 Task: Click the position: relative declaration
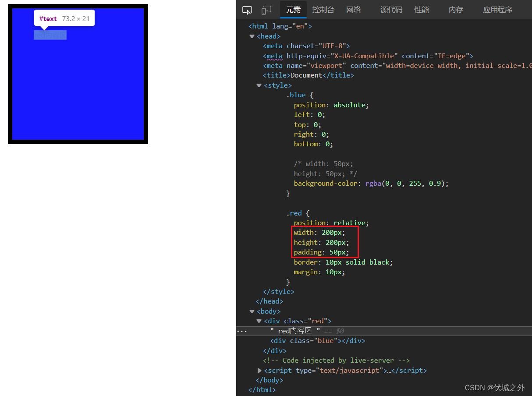(332, 223)
